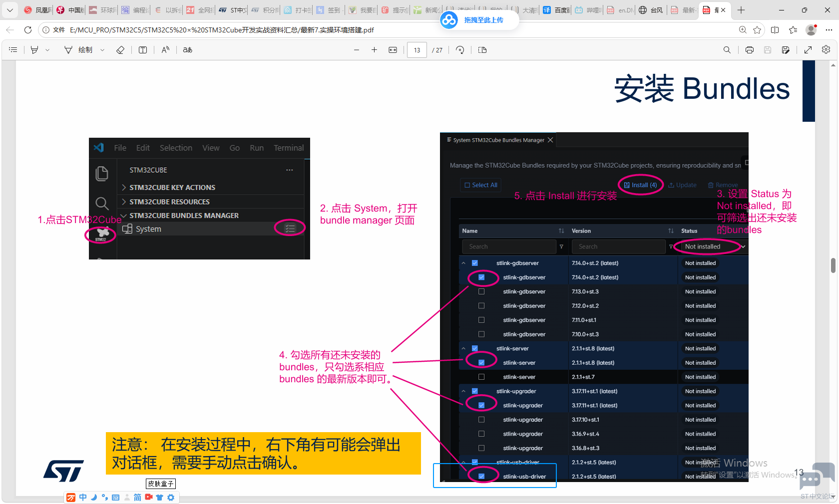Switch to the ST中文 tab

[232, 10]
